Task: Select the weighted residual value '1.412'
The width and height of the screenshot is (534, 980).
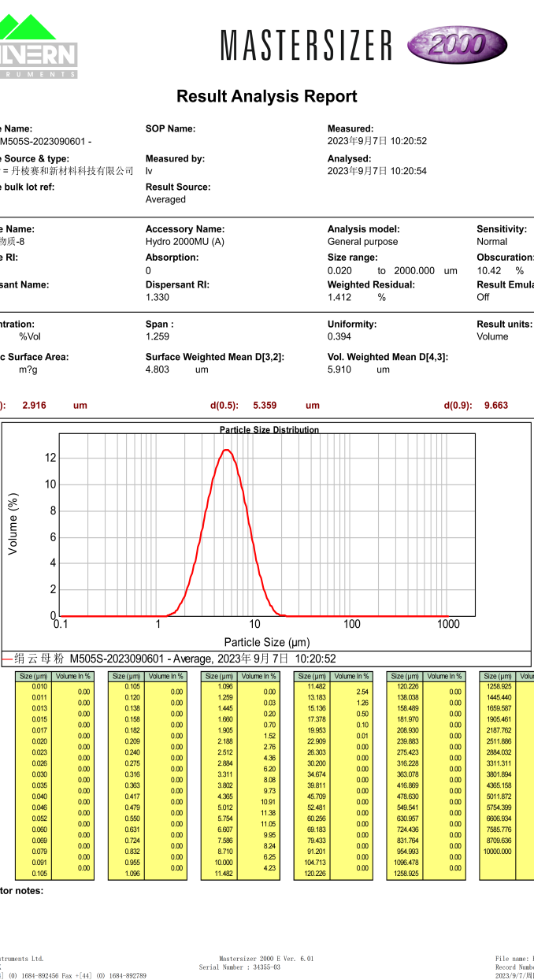Action: point(340,298)
